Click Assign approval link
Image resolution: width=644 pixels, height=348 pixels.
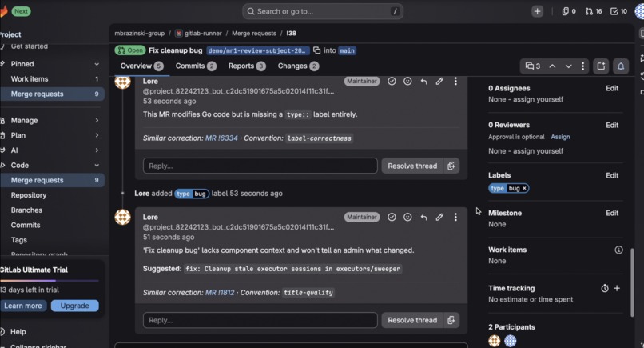coord(560,137)
